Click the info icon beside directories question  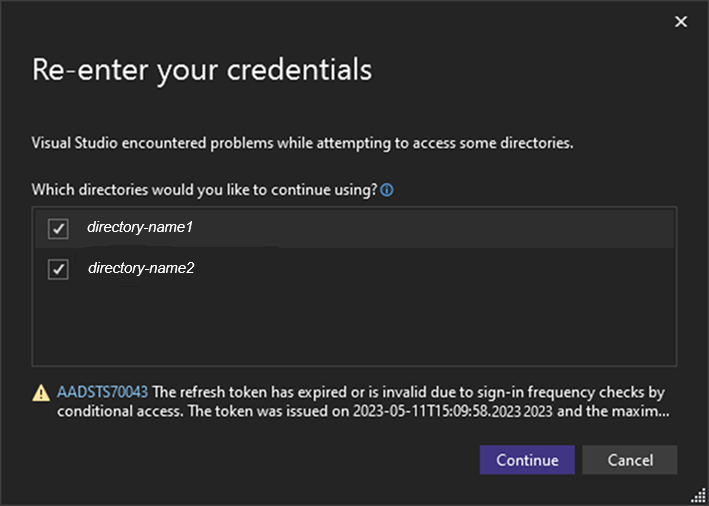click(x=387, y=189)
